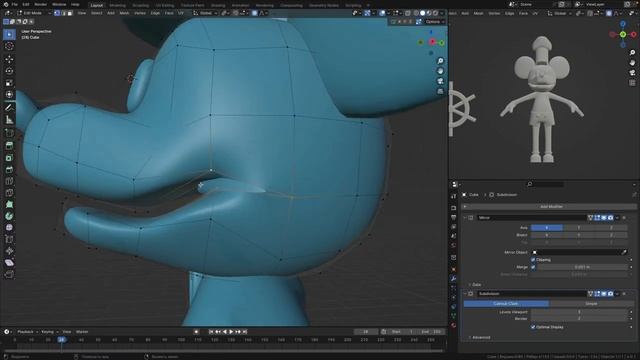
Task: Open the Playback dropdown in timeline
Action: tap(27, 332)
